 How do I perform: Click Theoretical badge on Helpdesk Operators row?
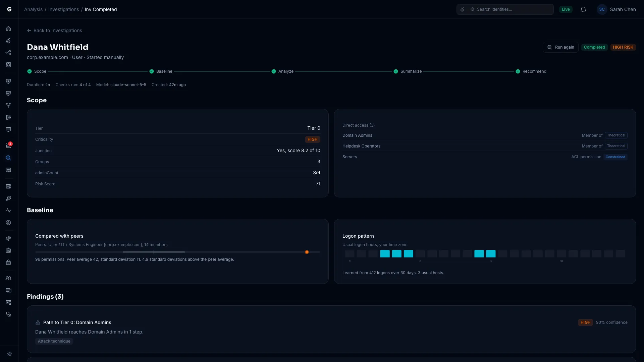coord(616,146)
